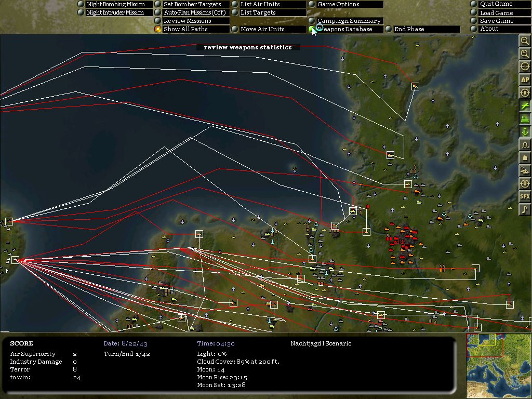The image size is (532, 399).
Task: Select the small island icon in the sea
Action: [x=295, y=169]
